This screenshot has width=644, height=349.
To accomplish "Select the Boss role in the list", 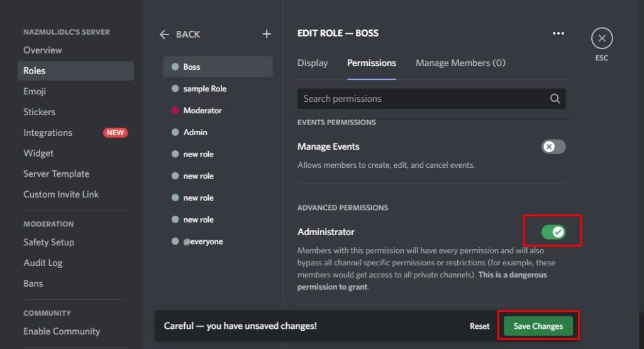I will [218, 67].
